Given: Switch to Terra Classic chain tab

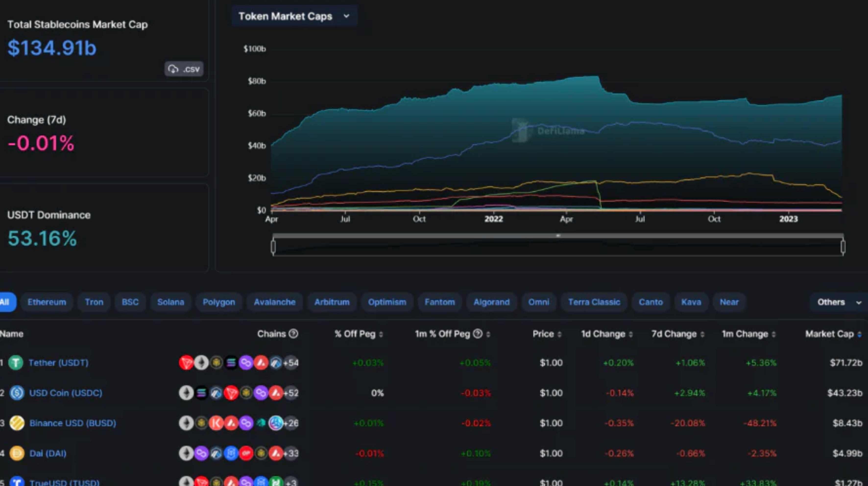Looking at the screenshot, I should (x=594, y=302).
